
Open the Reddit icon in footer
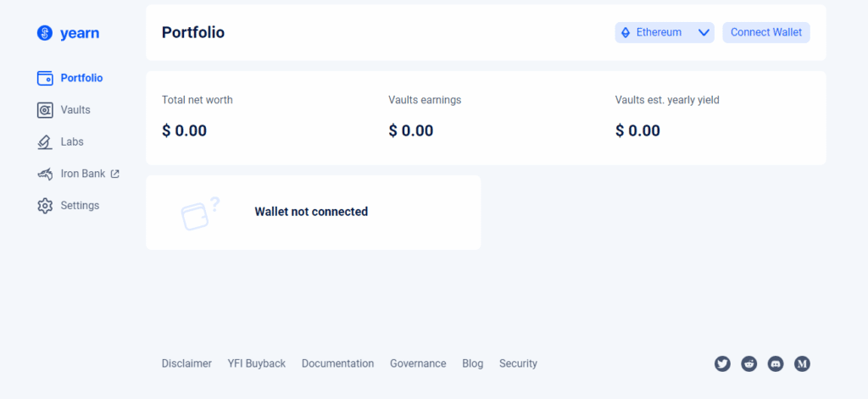click(749, 363)
